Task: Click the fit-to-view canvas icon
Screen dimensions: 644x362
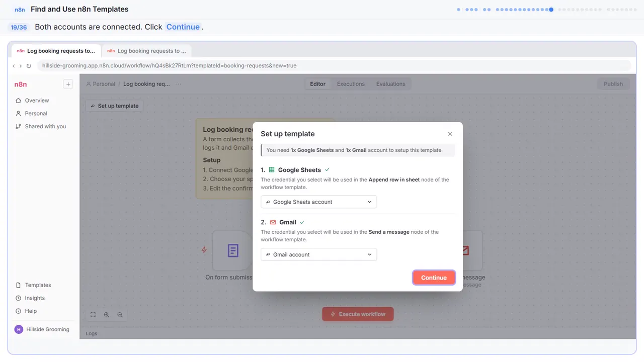Action: pyautogui.click(x=93, y=315)
